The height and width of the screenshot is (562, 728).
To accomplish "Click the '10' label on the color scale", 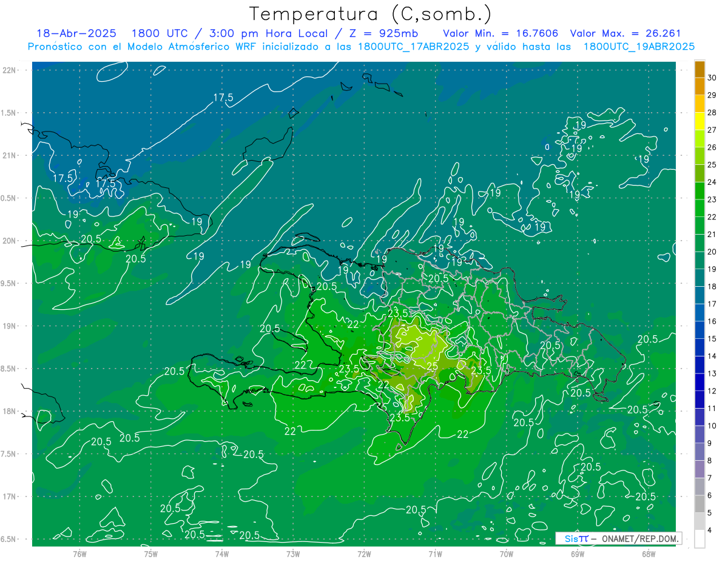I will (x=712, y=426).
